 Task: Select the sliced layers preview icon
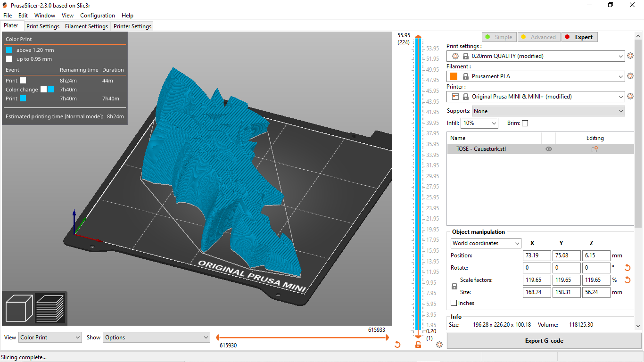pos(50,308)
